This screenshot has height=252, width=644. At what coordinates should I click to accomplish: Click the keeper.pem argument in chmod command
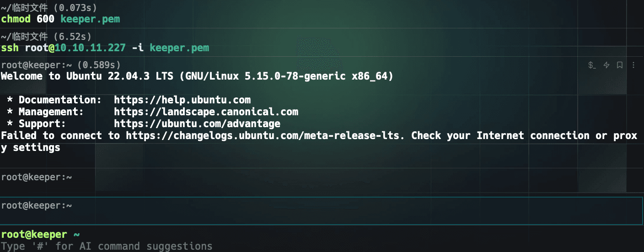pyautogui.click(x=90, y=19)
